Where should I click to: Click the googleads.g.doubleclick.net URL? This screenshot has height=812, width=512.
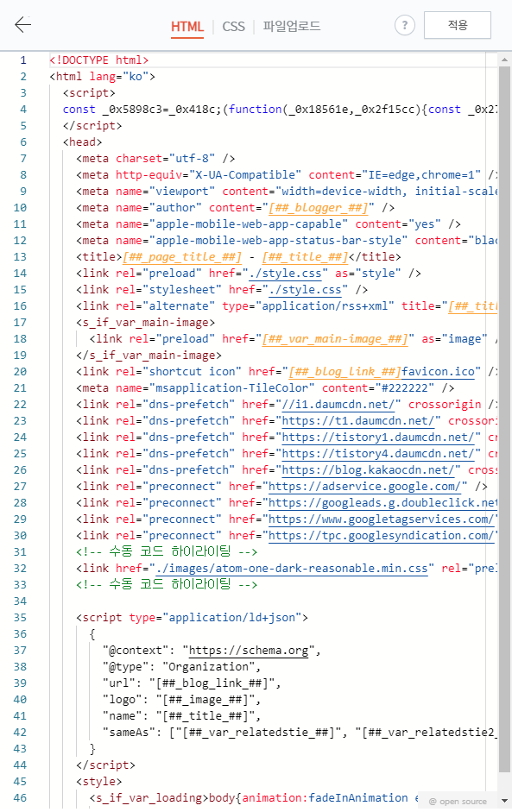(x=383, y=503)
